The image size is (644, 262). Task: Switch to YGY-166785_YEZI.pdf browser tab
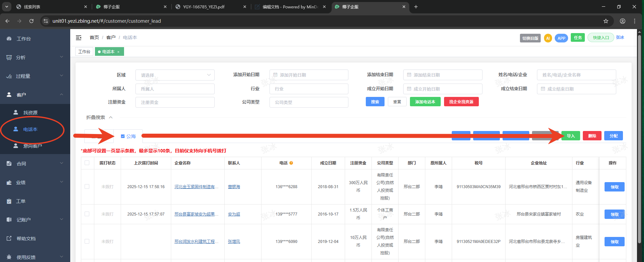(211, 7)
